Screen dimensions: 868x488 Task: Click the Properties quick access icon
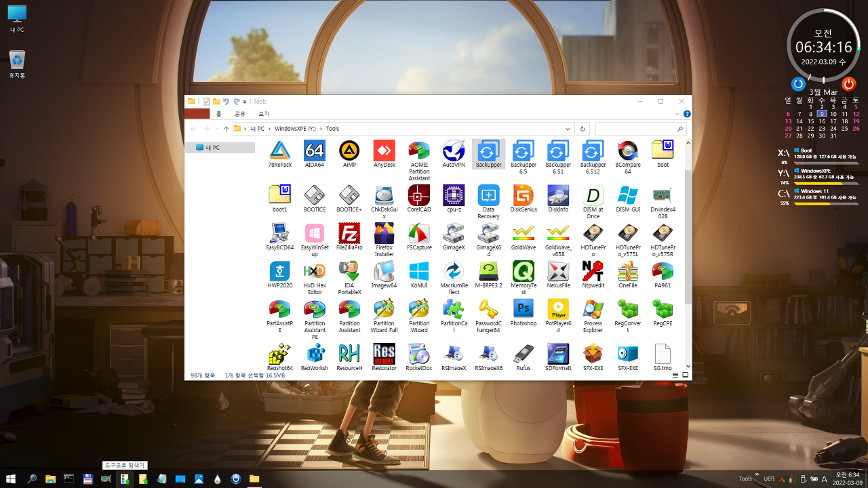(x=207, y=102)
